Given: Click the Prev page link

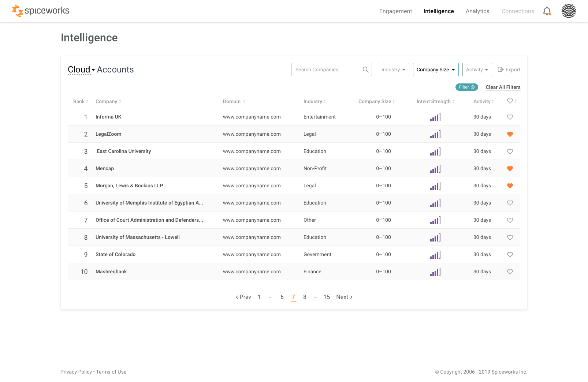Looking at the screenshot, I should (x=243, y=297).
